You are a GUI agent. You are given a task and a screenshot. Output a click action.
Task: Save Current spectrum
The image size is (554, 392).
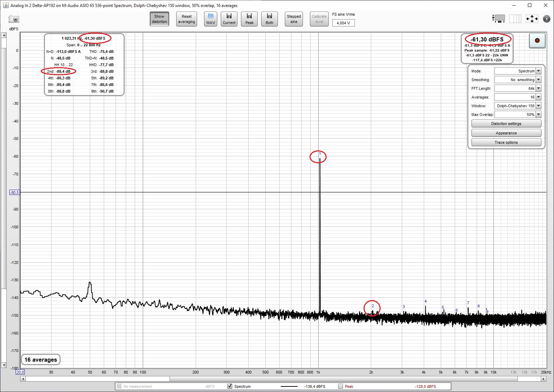(229, 19)
